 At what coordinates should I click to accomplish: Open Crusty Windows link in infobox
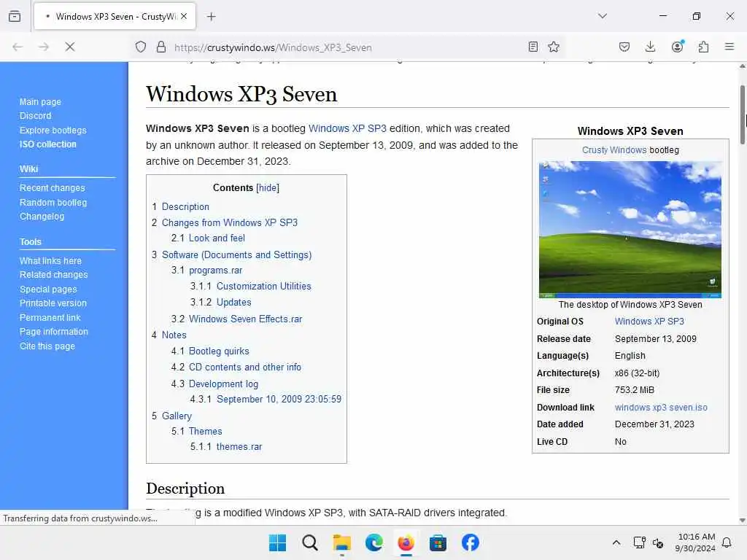click(614, 150)
